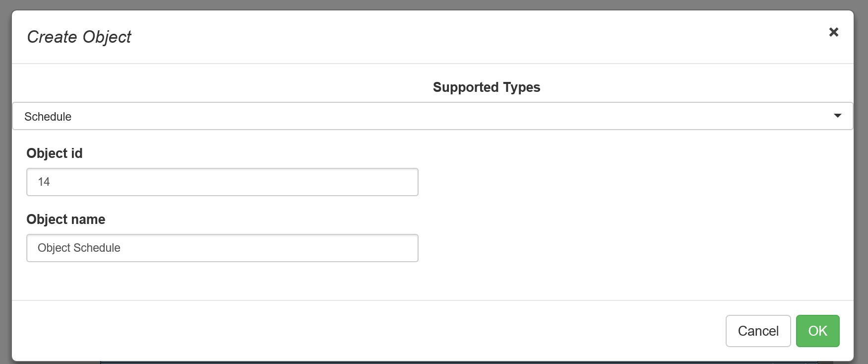The width and height of the screenshot is (868, 364).
Task: Click the "Object id" label
Action: click(55, 153)
